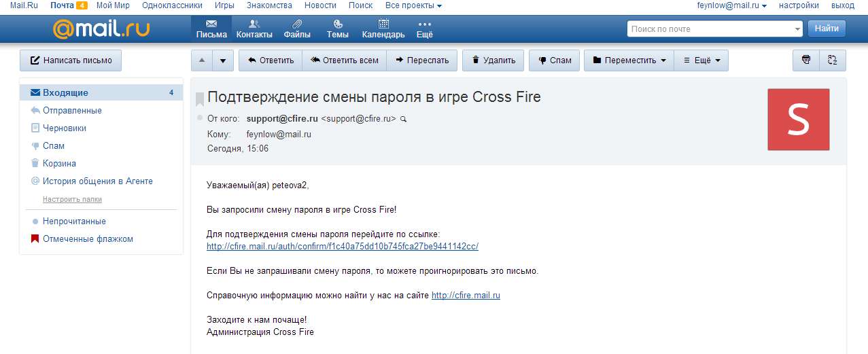Delete message using Удалить button
Image resolution: width=868 pixels, height=354 pixels.
493,60
